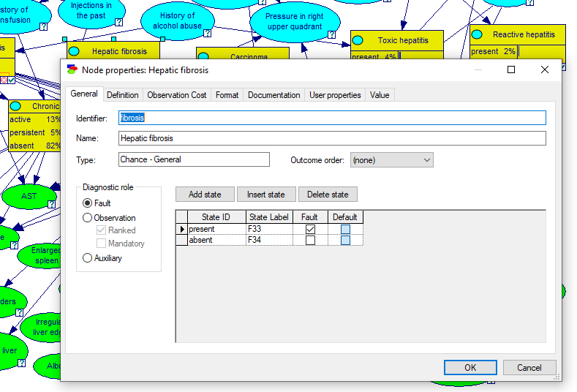Open the Documentation tab
Screen dimensions: 577x392
274,95
